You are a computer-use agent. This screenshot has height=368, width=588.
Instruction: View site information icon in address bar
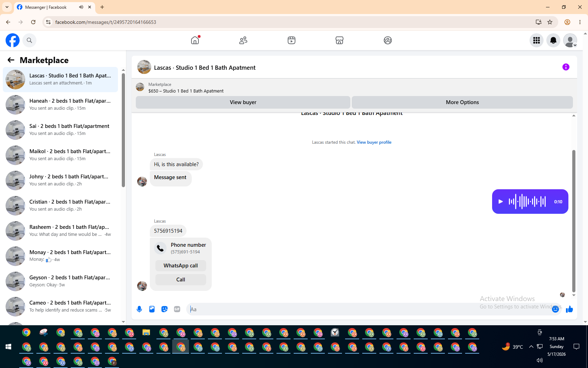[48, 22]
